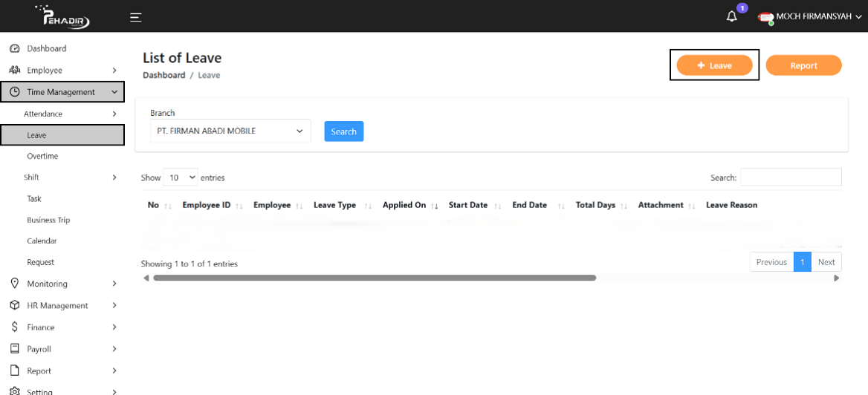
Task: Click the Payroll icon in sidebar
Action: 14,348
